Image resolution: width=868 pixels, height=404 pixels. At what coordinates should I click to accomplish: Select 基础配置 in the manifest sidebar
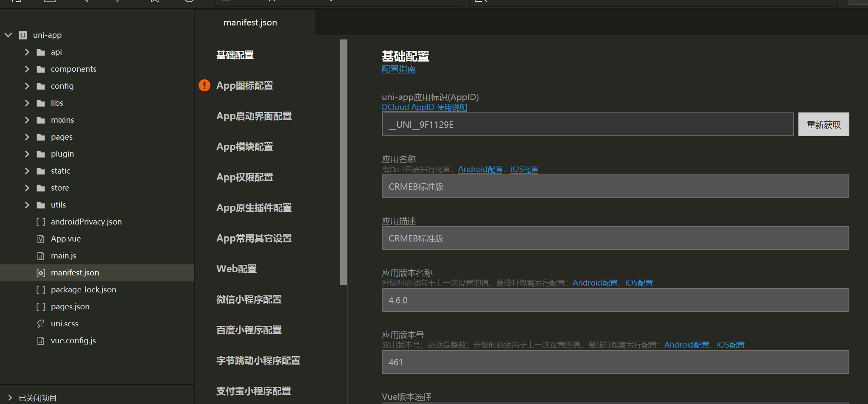[x=235, y=55]
